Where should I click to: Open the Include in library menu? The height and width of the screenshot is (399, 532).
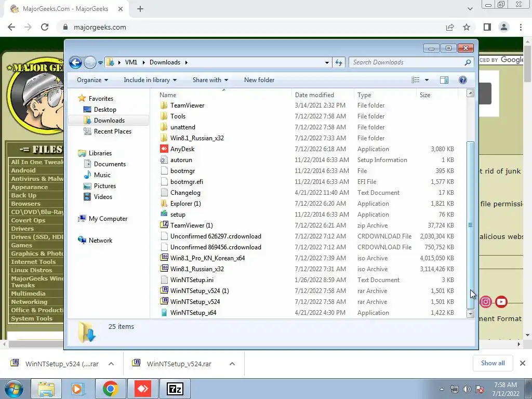tap(150, 80)
